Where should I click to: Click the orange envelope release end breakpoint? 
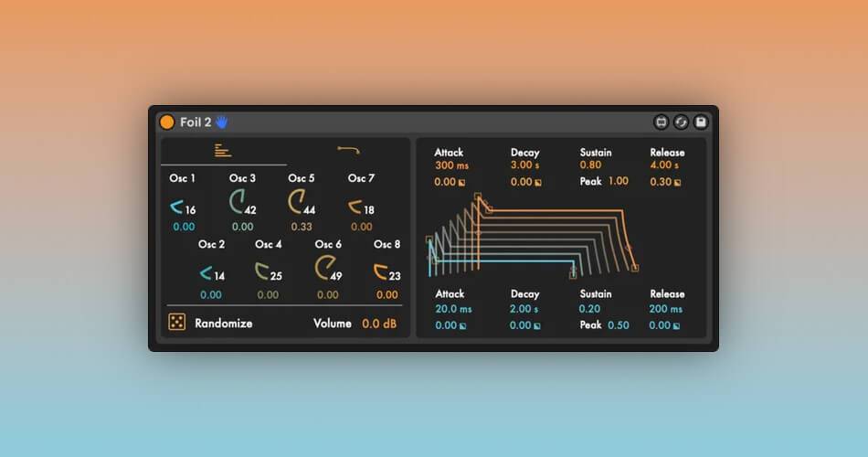(x=635, y=268)
